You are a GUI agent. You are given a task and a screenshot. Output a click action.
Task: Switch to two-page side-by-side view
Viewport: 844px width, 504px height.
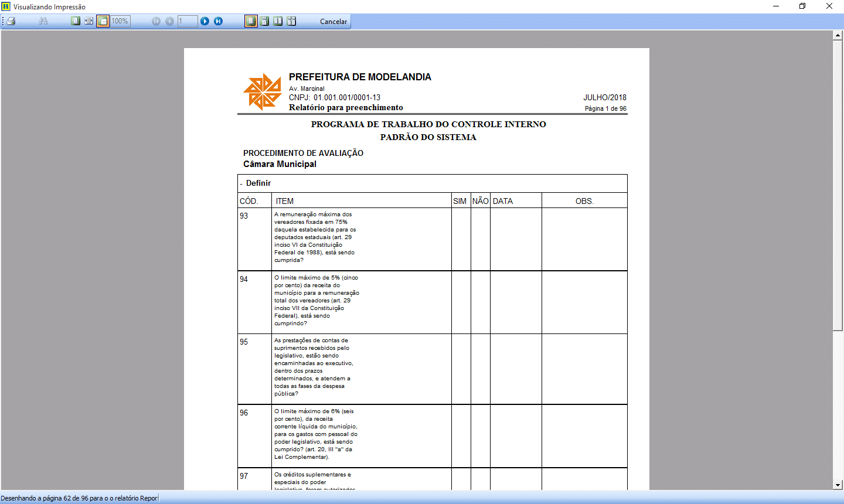click(x=278, y=21)
